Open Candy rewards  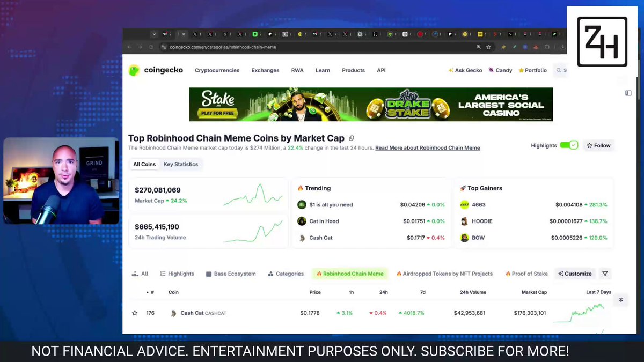tap(500, 70)
